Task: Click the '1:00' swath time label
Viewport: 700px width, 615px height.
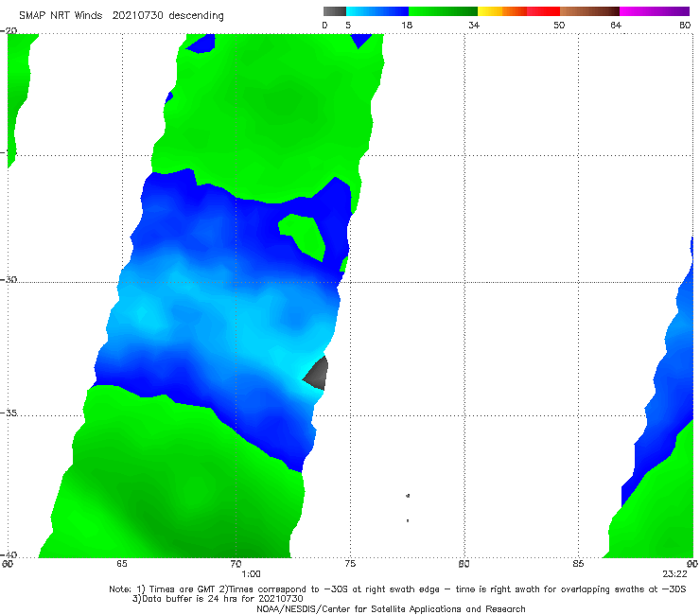Action: (251, 574)
